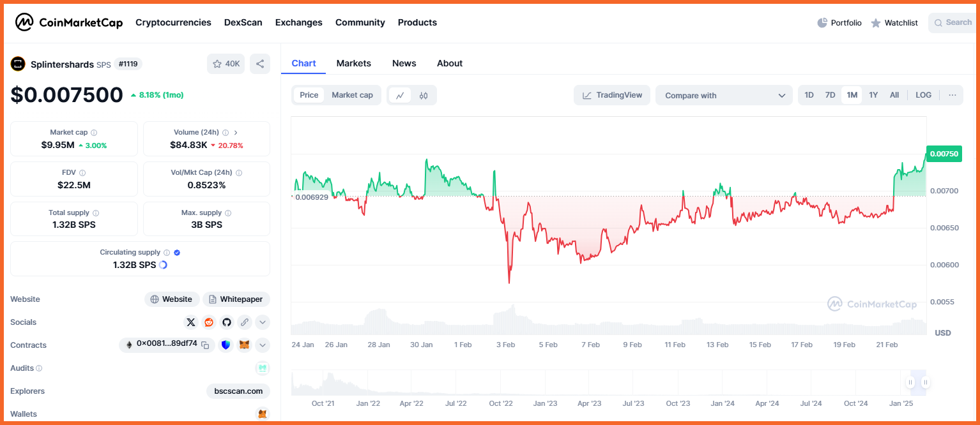Click the verified badge beside Circulating supply
Image resolution: width=980 pixels, height=425 pixels.
coord(177,253)
